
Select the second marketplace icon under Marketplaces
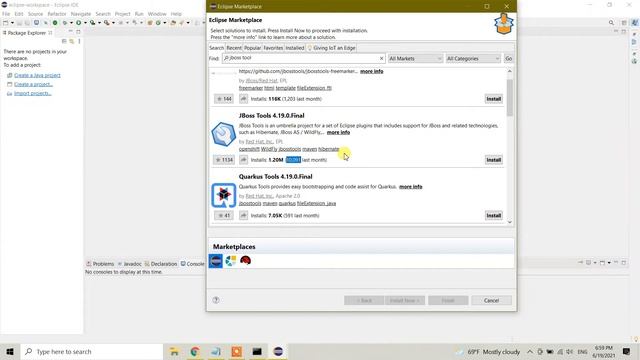click(x=231, y=260)
